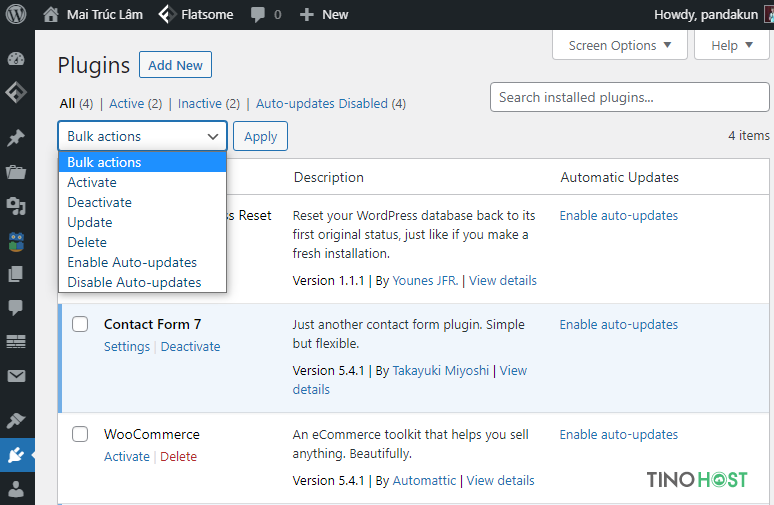Choose Activate from bulk actions list
The width and height of the screenshot is (774, 505).
(x=142, y=182)
